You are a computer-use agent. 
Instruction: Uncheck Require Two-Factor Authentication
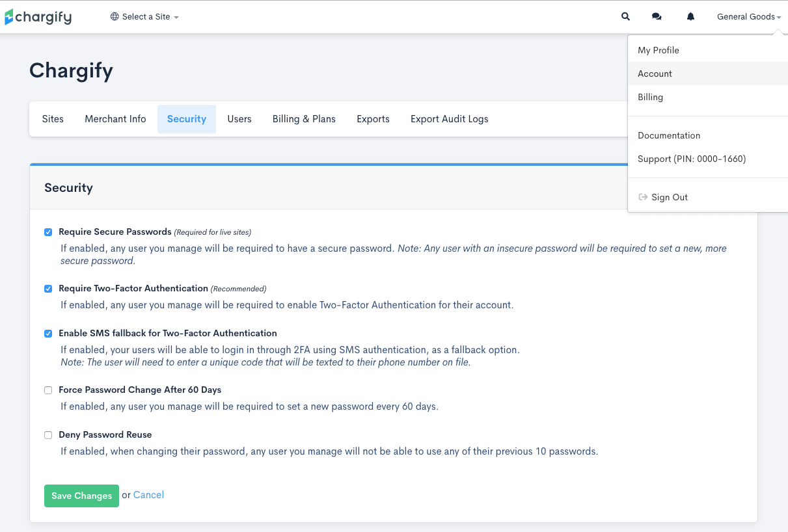[x=48, y=289]
